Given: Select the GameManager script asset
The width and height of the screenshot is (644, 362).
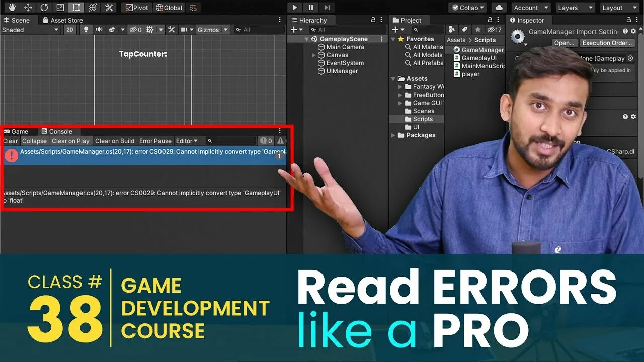Looking at the screenshot, I should pyautogui.click(x=478, y=50).
